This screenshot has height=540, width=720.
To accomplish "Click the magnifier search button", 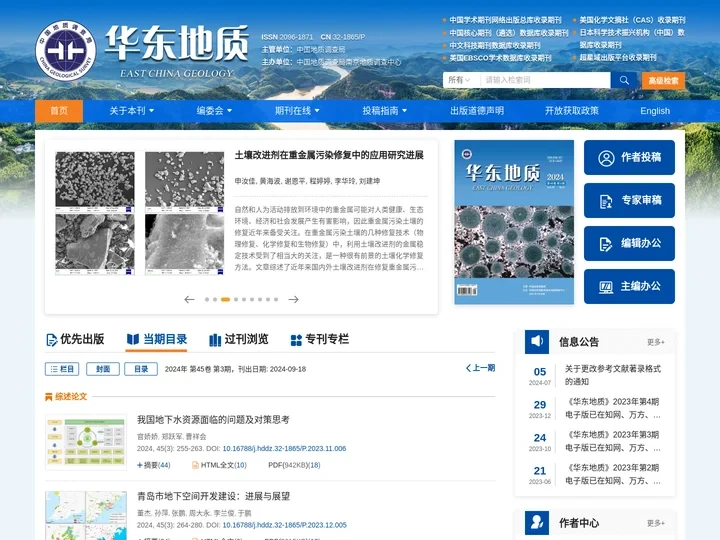I will point(624,80).
